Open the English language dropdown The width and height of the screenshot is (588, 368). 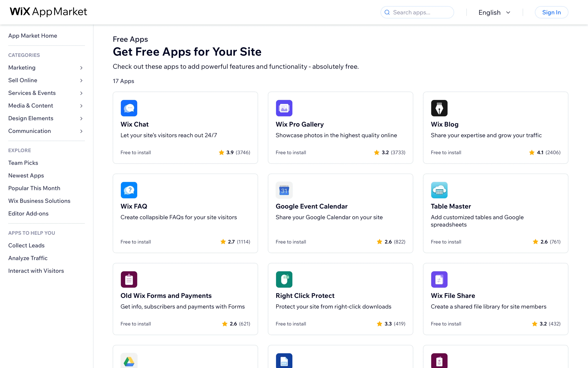[494, 12]
